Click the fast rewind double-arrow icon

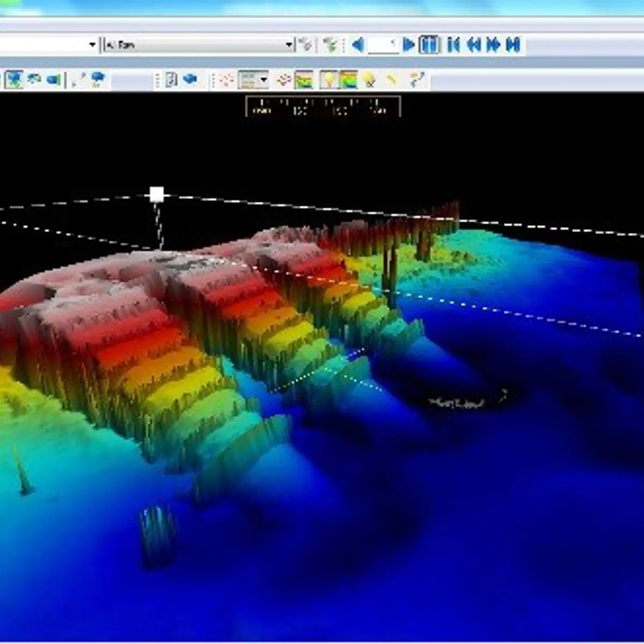(473, 45)
